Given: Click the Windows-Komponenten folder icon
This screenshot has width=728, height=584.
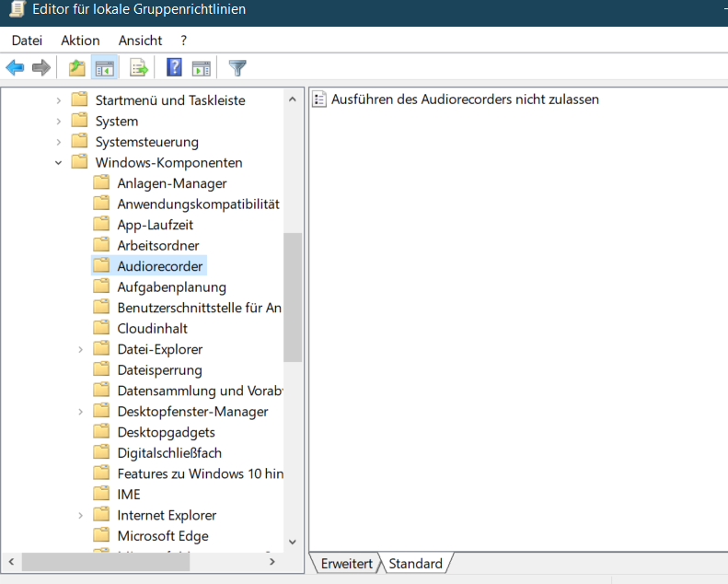Looking at the screenshot, I should pyautogui.click(x=79, y=161).
